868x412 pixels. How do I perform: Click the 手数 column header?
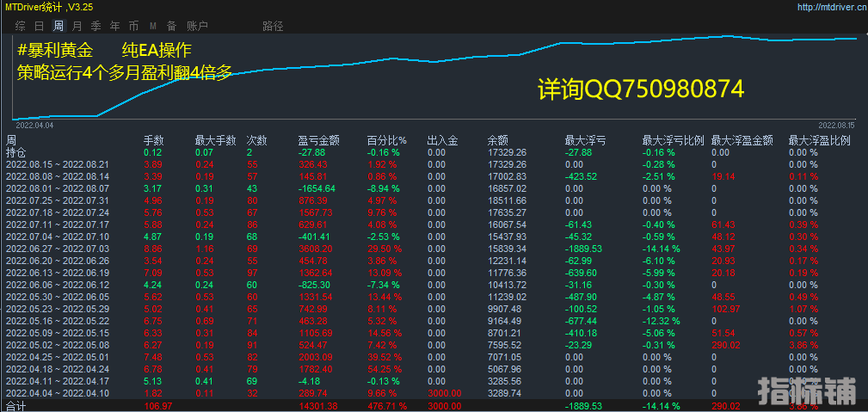[153, 140]
